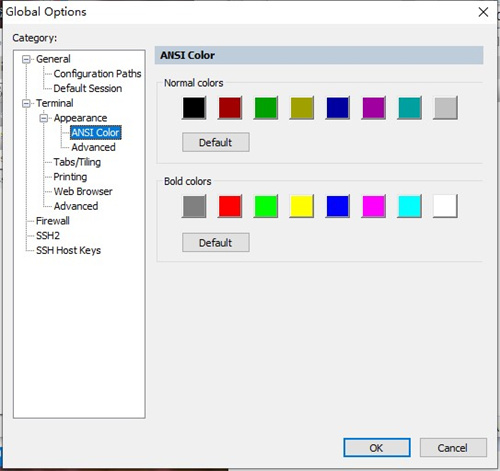Pick the bold white swatch
The width and height of the screenshot is (500, 471).
(x=445, y=206)
